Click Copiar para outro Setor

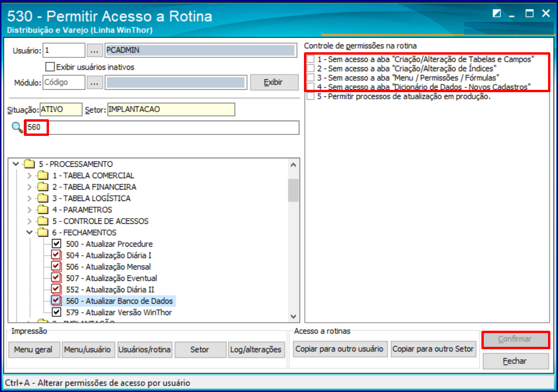(x=433, y=349)
